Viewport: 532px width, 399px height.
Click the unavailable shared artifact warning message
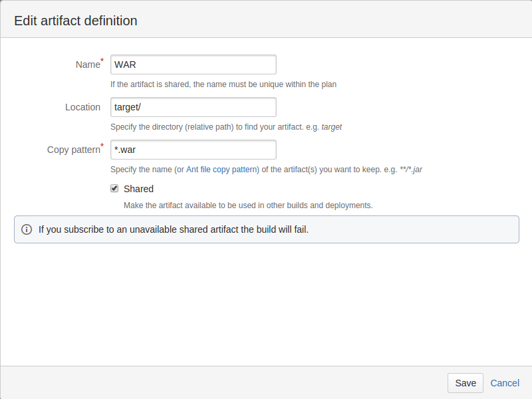click(174, 229)
